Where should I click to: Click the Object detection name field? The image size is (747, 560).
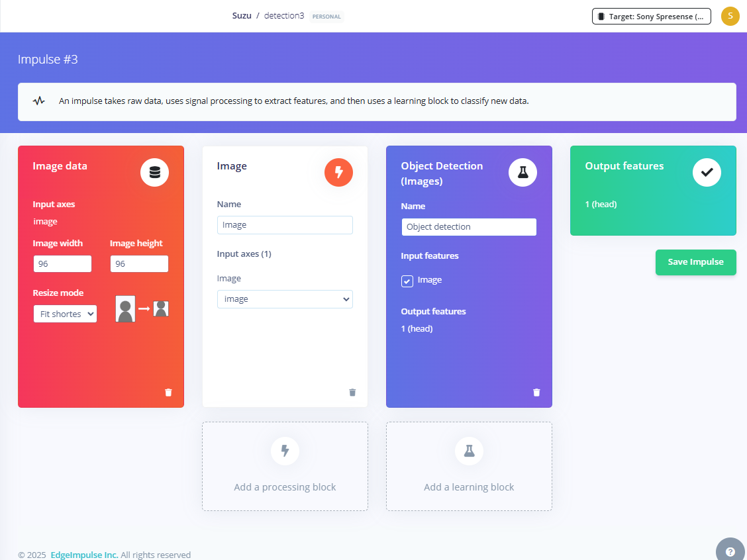tap(469, 227)
